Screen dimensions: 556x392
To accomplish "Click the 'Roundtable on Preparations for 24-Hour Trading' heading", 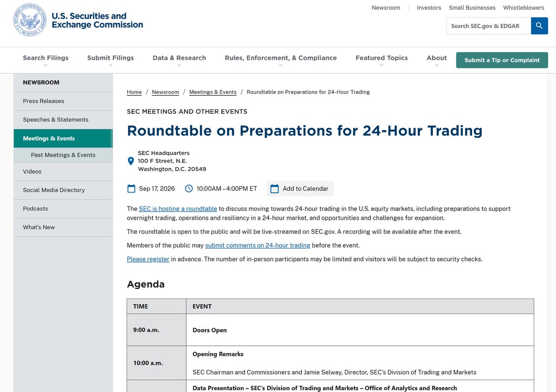I will point(305,131).
